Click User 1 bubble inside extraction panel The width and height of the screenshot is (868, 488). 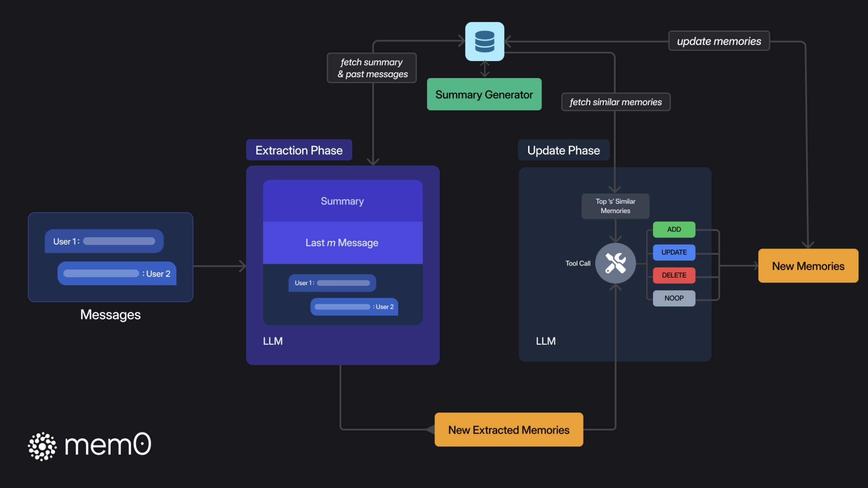pyautogui.click(x=332, y=283)
